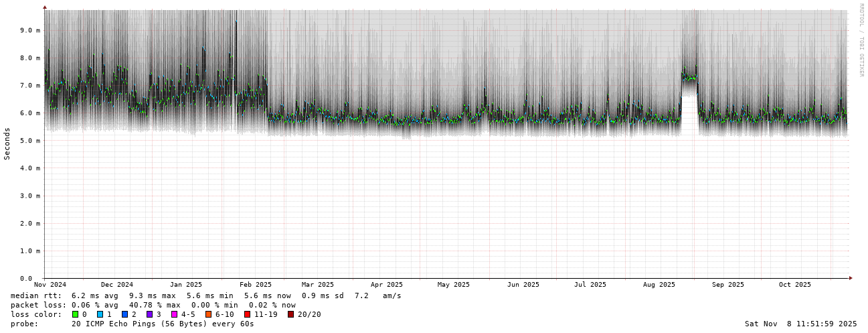Screen dimensions: 868x333
Task: Select the light blue legend swatch
Action: click(x=100, y=314)
